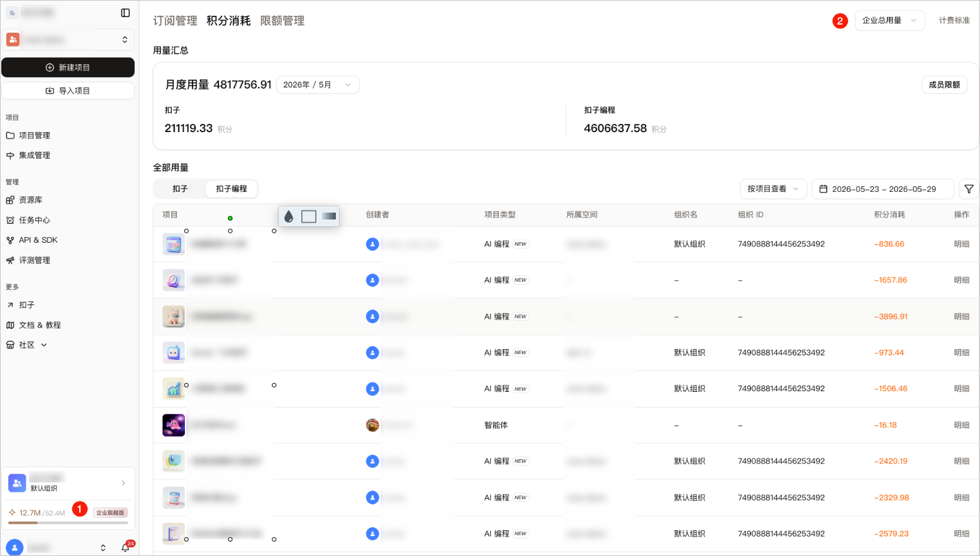Open 明细 for the -1657.86 row

coord(961,281)
